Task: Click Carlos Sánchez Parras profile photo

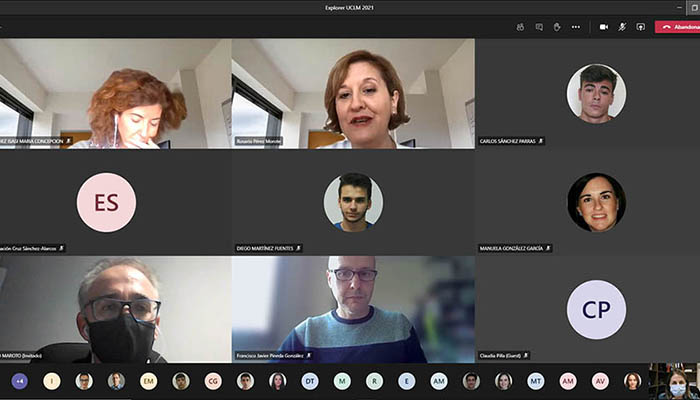Action: coord(596,93)
